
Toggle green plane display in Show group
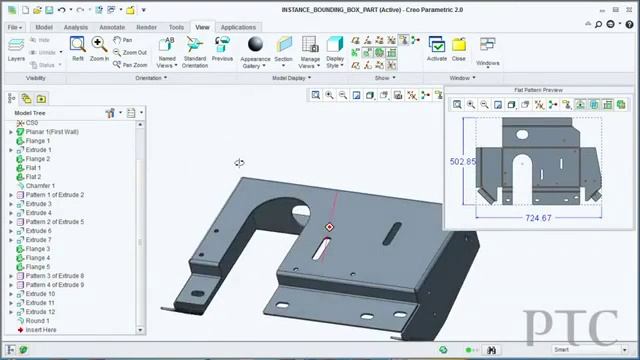click(x=367, y=52)
